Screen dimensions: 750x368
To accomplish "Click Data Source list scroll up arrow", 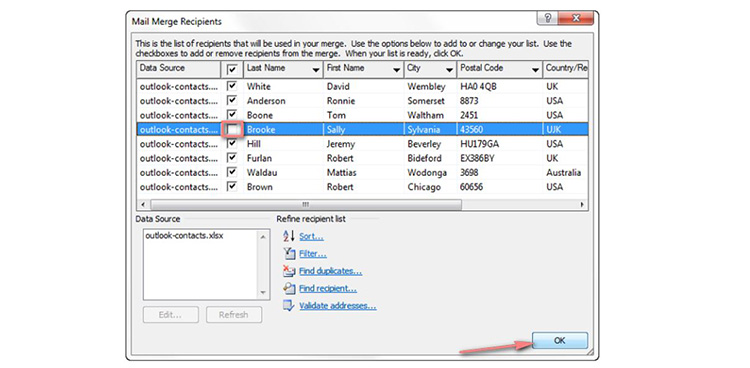I will point(263,236).
